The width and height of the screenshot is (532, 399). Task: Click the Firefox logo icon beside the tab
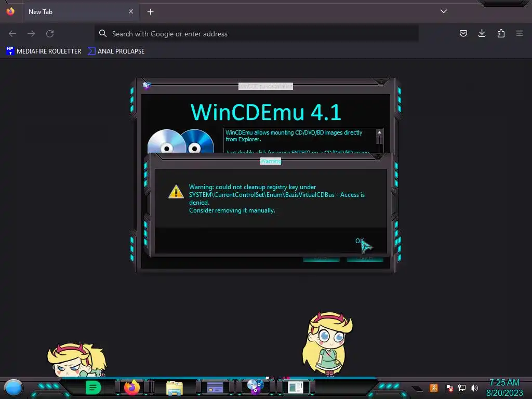click(x=10, y=11)
